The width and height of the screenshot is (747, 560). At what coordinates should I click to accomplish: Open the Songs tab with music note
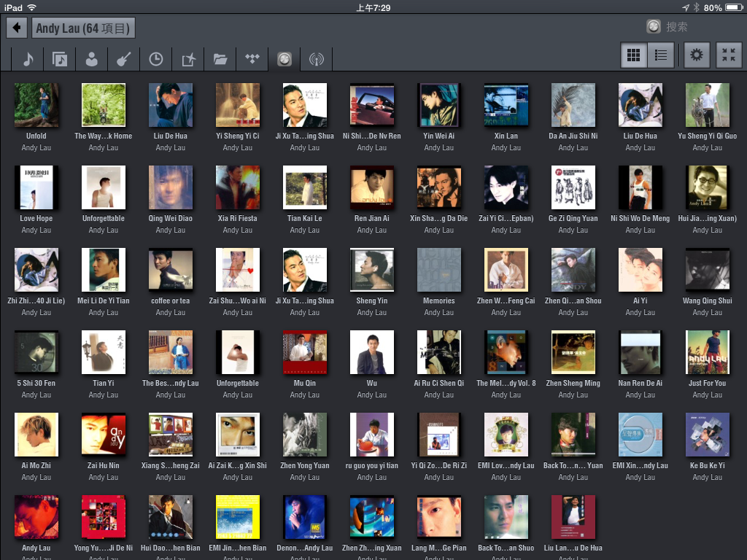(x=28, y=59)
